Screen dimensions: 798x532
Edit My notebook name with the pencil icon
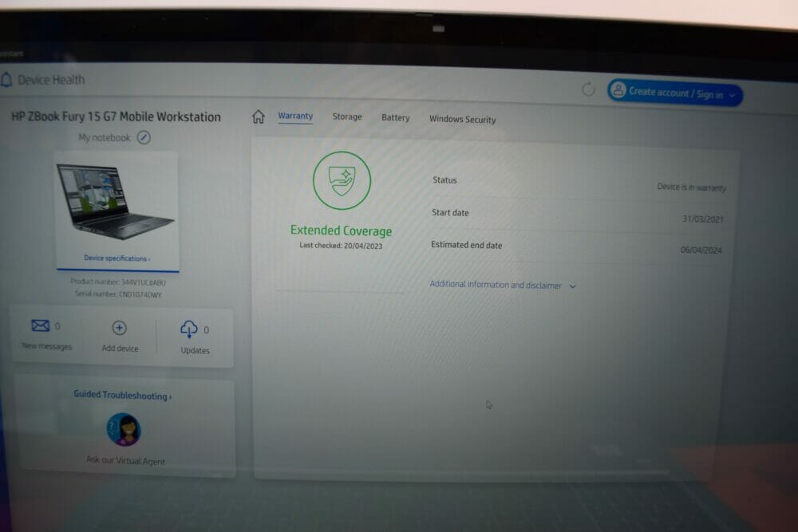[x=144, y=137]
